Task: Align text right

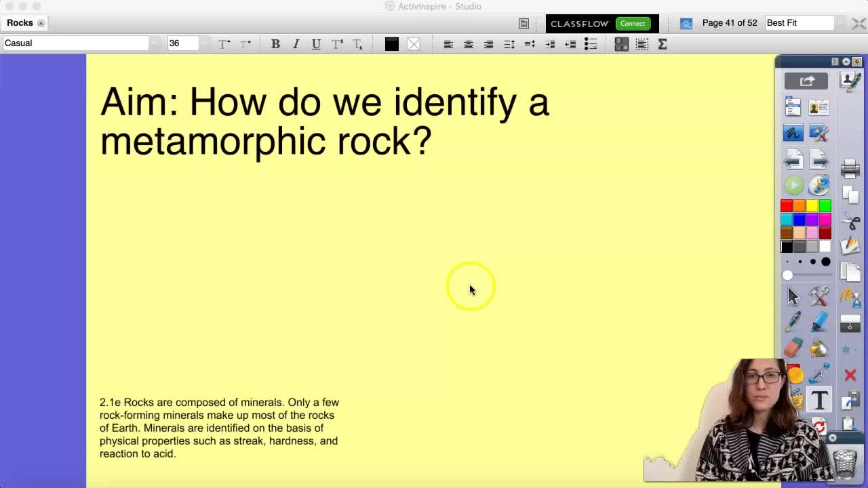Action: click(488, 44)
